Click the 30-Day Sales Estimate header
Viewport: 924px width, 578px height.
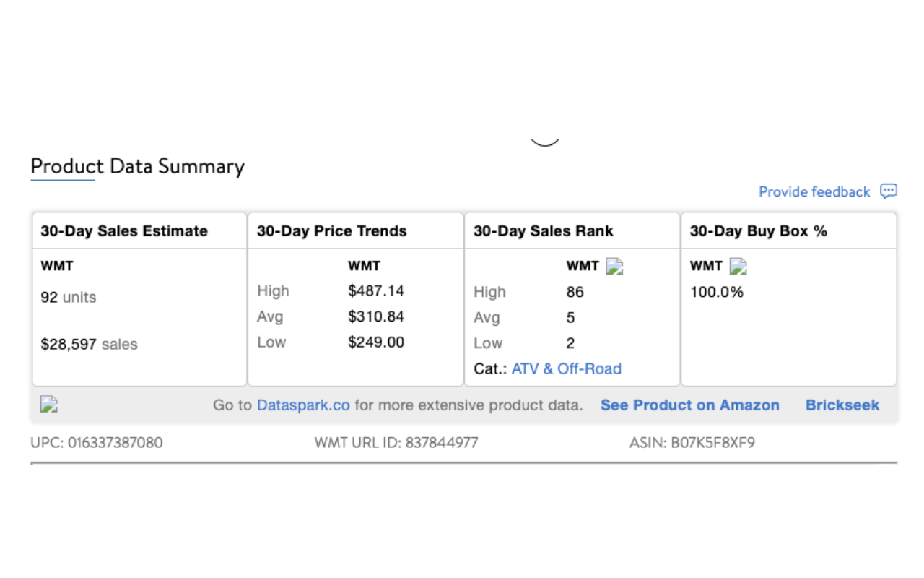[x=124, y=231]
